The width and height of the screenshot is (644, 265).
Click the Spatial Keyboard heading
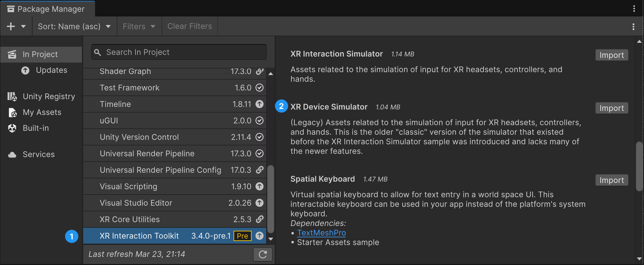coord(323,179)
